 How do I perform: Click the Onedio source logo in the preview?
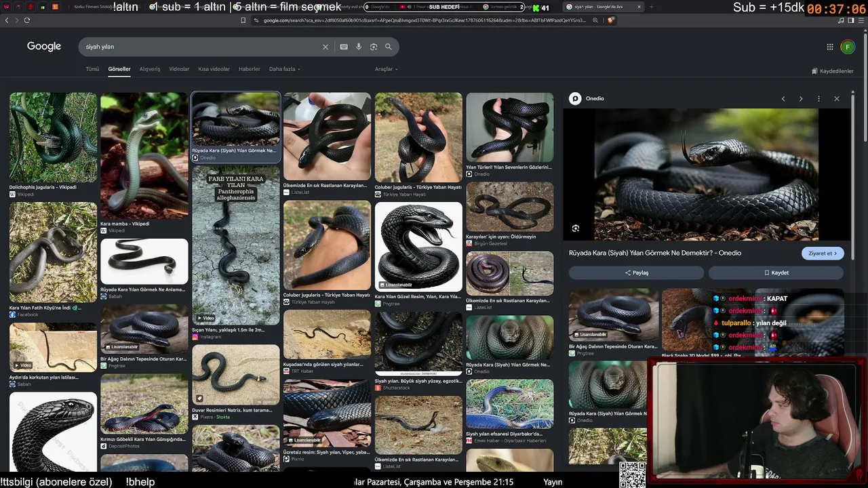(575, 99)
